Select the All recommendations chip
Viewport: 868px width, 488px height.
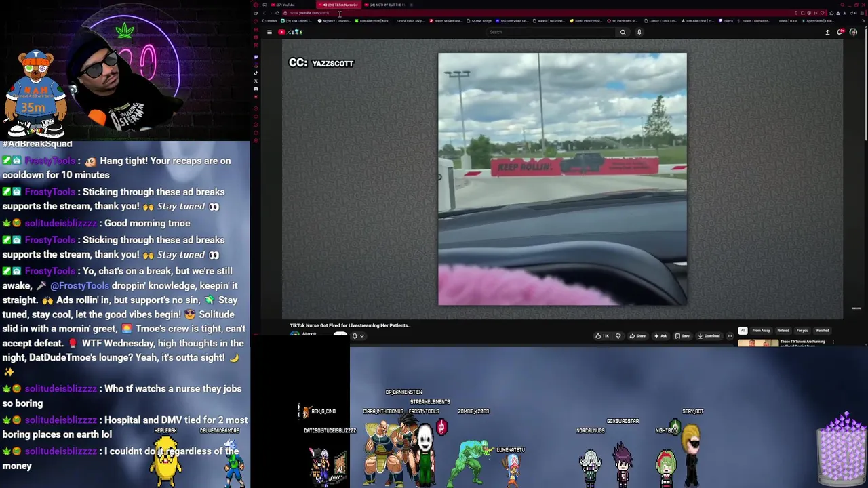pos(743,331)
